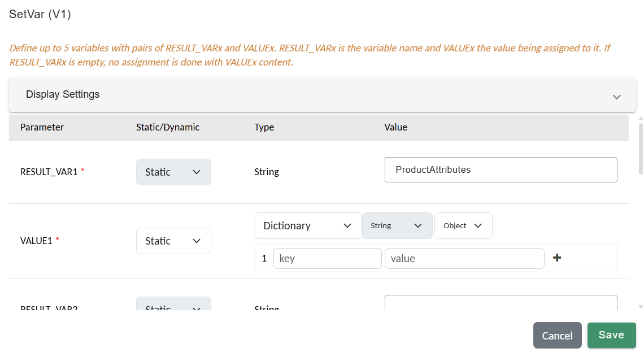Expand the Display Settings panel
644x357 pixels.
(x=616, y=97)
